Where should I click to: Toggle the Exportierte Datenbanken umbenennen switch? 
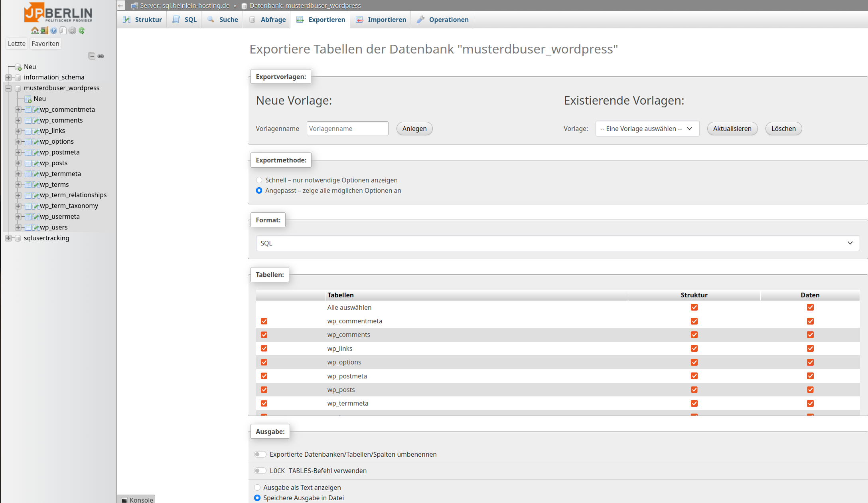point(260,454)
